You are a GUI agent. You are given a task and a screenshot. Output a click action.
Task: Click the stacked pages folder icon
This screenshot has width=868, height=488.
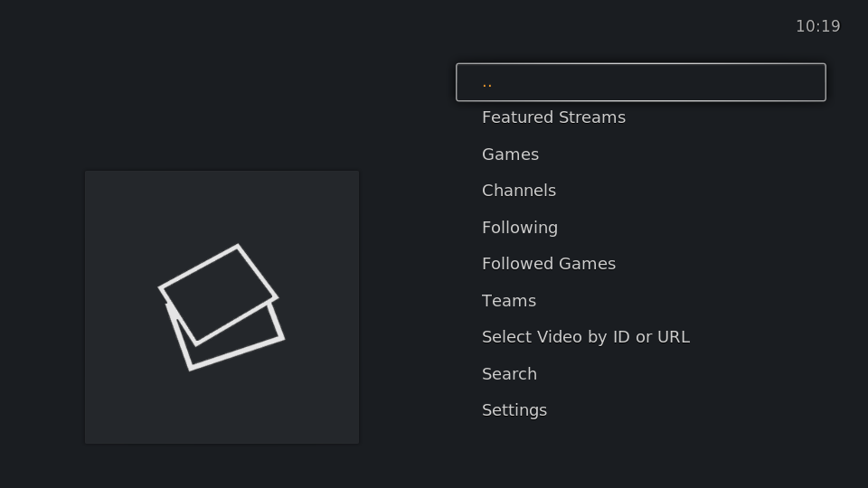(x=222, y=307)
